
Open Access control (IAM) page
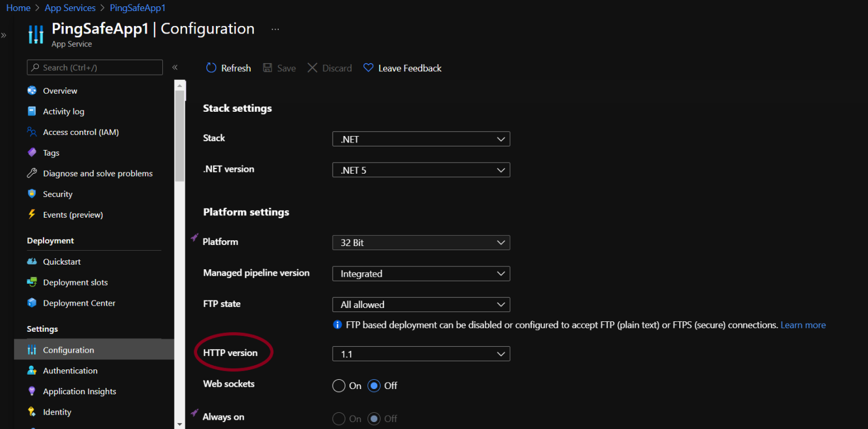click(x=81, y=133)
